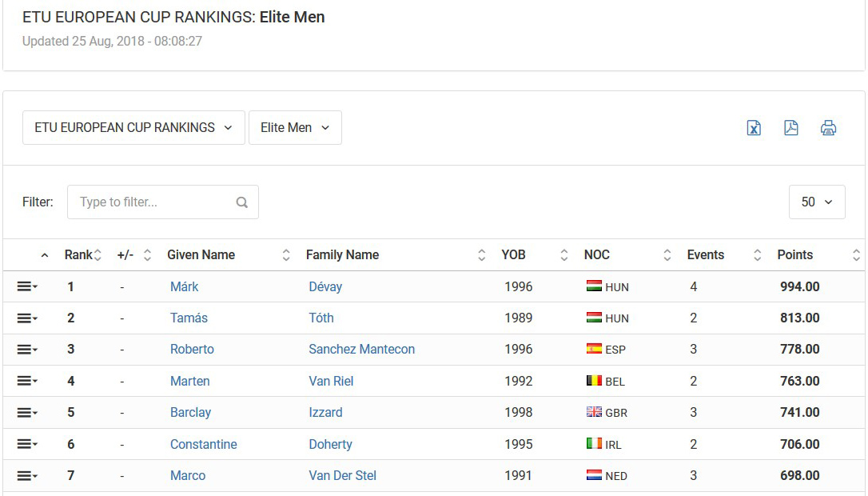Click the search magnifier in filter box
This screenshot has height=496, width=868.
tap(242, 202)
